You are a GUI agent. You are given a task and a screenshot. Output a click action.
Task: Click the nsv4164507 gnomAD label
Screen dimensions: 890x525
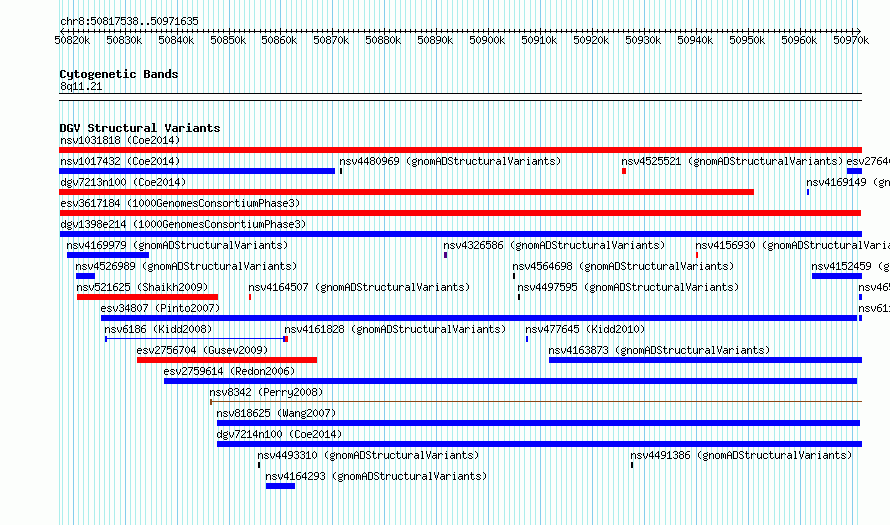[359, 287]
